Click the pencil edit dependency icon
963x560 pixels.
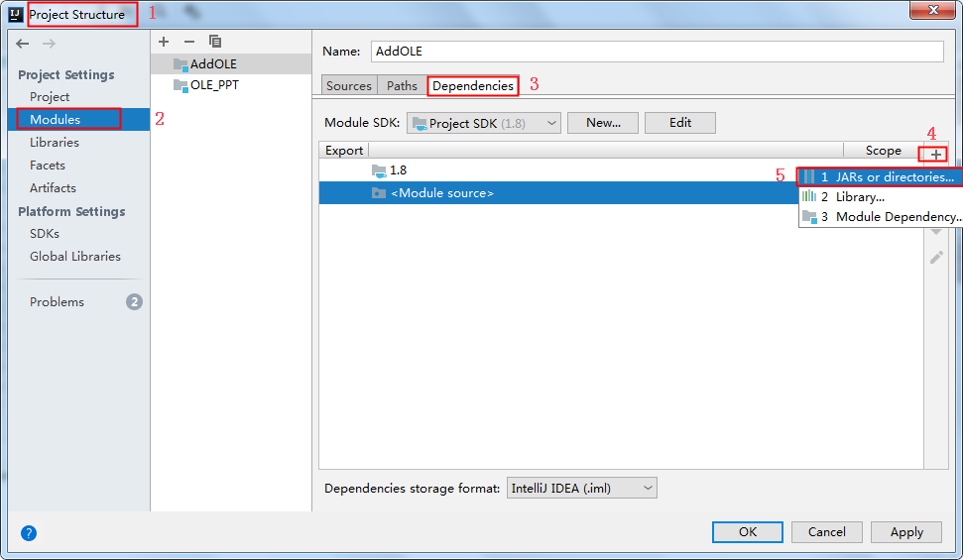coord(936,258)
